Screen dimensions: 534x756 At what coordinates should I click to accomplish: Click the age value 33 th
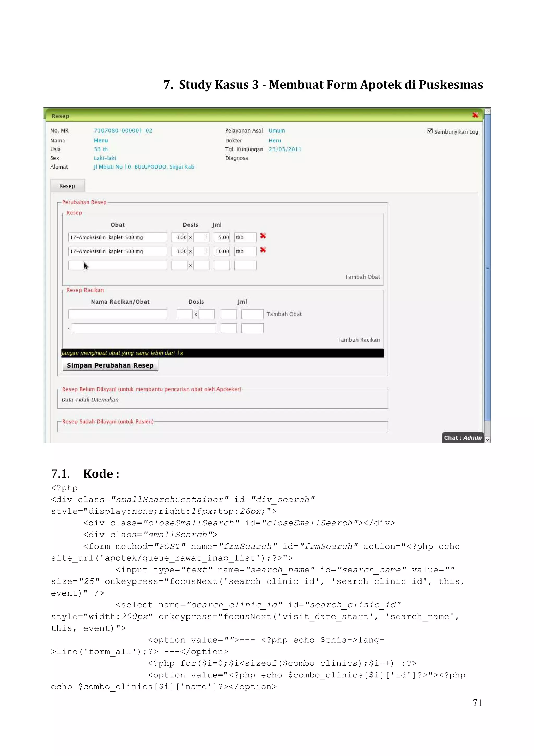point(101,149)
